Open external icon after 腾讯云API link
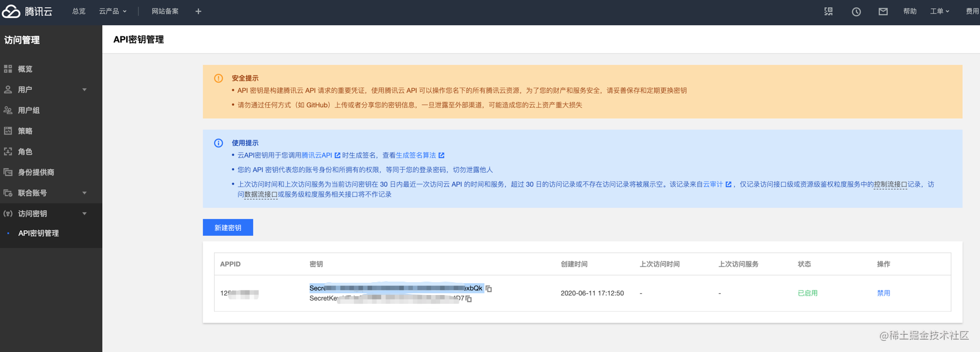The image size is (980, 352). [337, 155]
